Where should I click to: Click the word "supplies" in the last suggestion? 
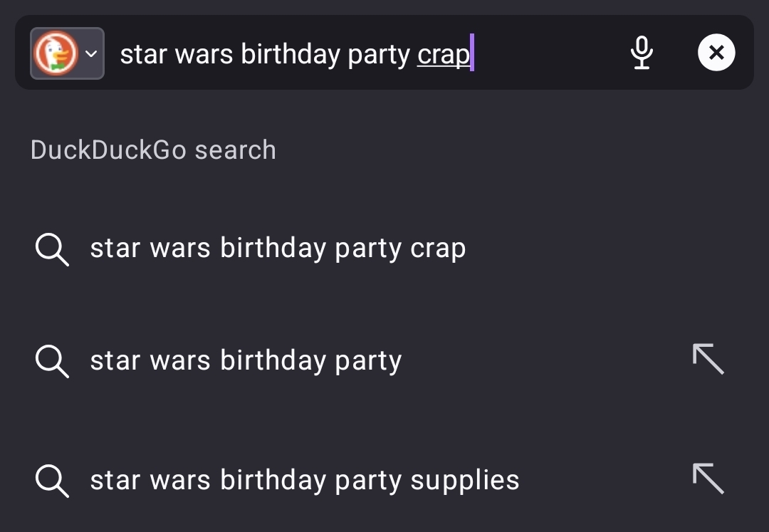(465, 481)
